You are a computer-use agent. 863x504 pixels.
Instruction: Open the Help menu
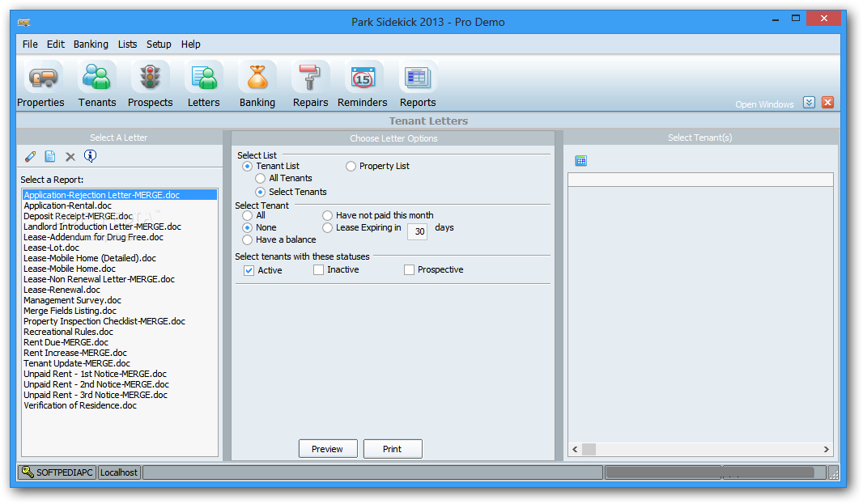[190, 44]
